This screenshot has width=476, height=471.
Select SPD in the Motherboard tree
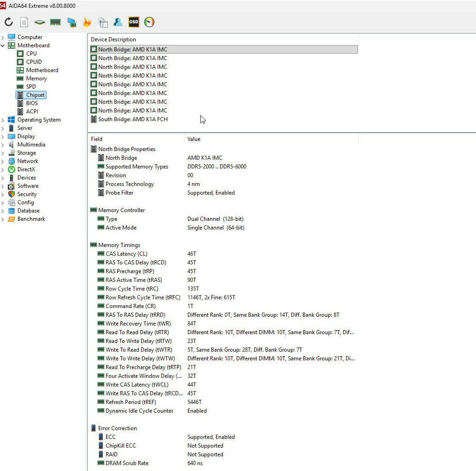coord(31,87)
